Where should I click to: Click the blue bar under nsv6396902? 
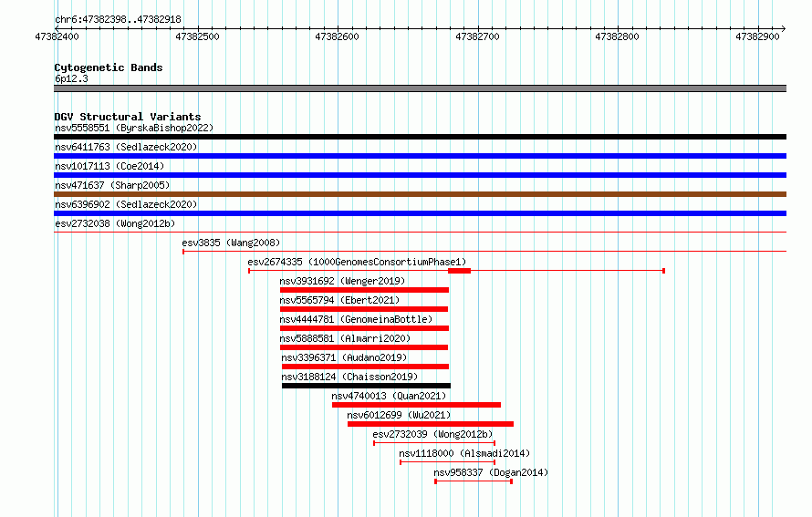[420, 213]
